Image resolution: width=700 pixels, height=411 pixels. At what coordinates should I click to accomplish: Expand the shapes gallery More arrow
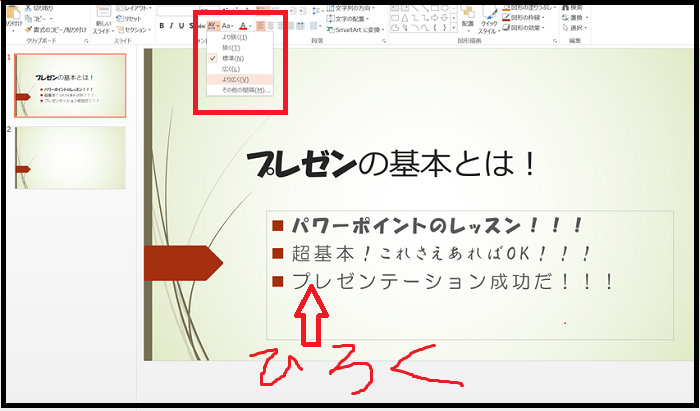pyautogui.click(x=454, y=28)
